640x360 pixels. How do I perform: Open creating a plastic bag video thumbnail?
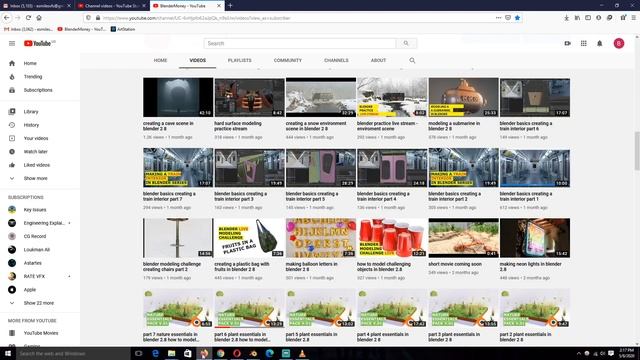tap(249, 238)
